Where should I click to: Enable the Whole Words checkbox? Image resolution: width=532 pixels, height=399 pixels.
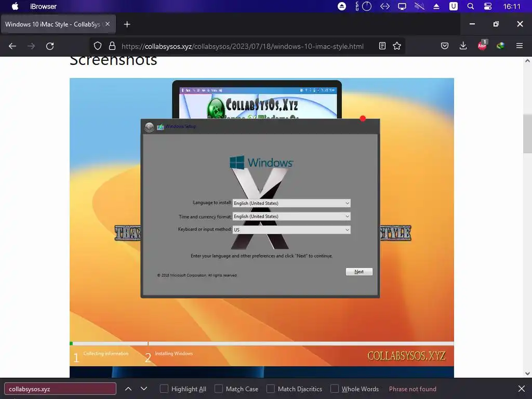click(x=335, y=389)
